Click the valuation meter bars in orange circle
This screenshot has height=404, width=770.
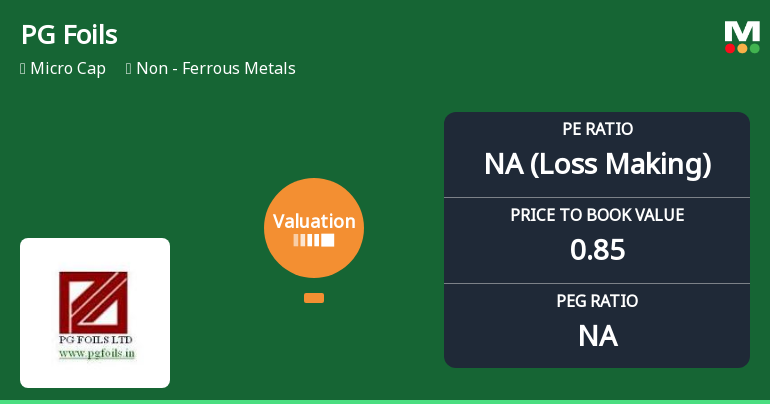coord(313,240)
